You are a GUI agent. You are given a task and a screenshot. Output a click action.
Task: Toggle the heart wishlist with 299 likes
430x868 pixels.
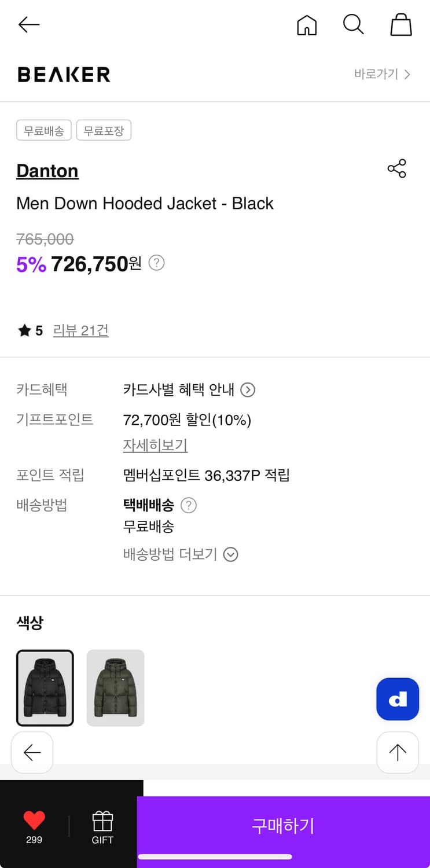point(34,825)
